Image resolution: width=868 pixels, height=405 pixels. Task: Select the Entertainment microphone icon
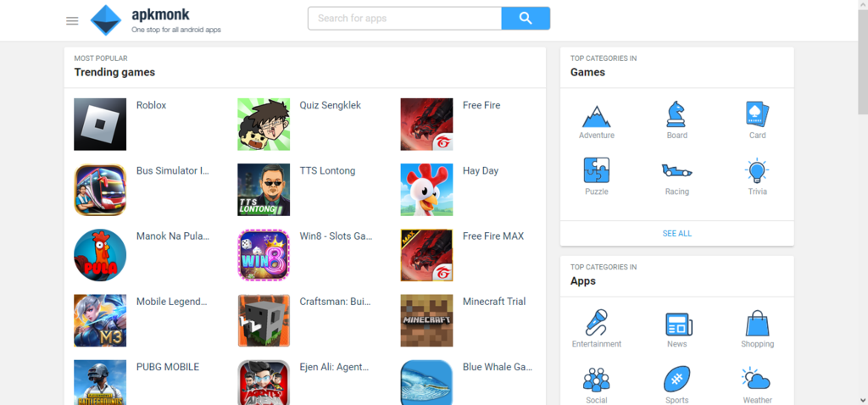[x=596, y=323]
